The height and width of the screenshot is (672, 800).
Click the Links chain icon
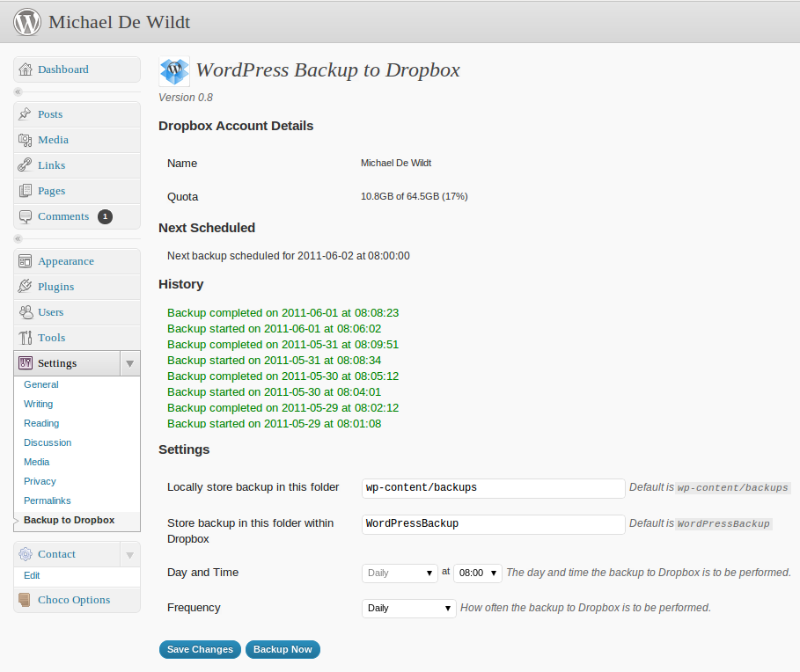pos(25,165)
